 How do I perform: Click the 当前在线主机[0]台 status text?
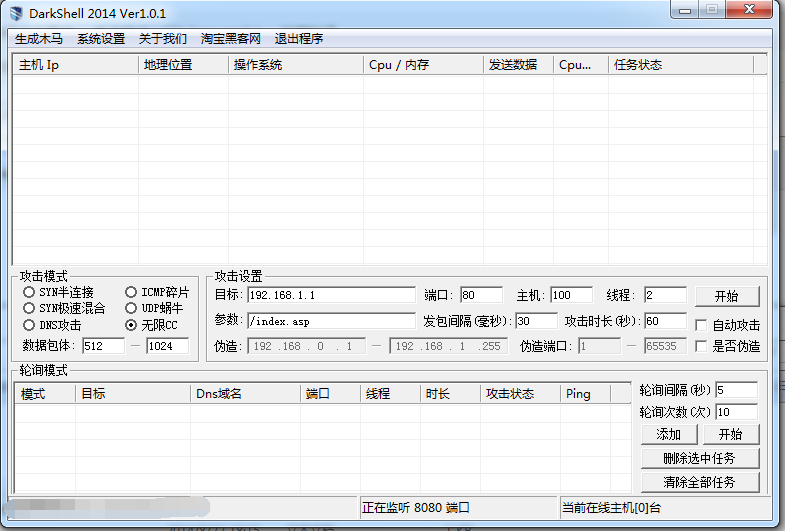pyautogui.click(x=611, y=507)
